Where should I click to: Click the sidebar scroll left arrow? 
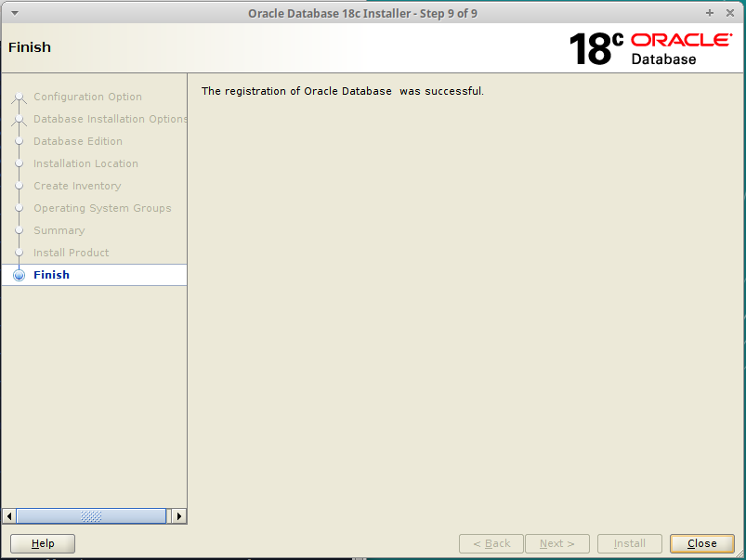(x=9, y=516)
